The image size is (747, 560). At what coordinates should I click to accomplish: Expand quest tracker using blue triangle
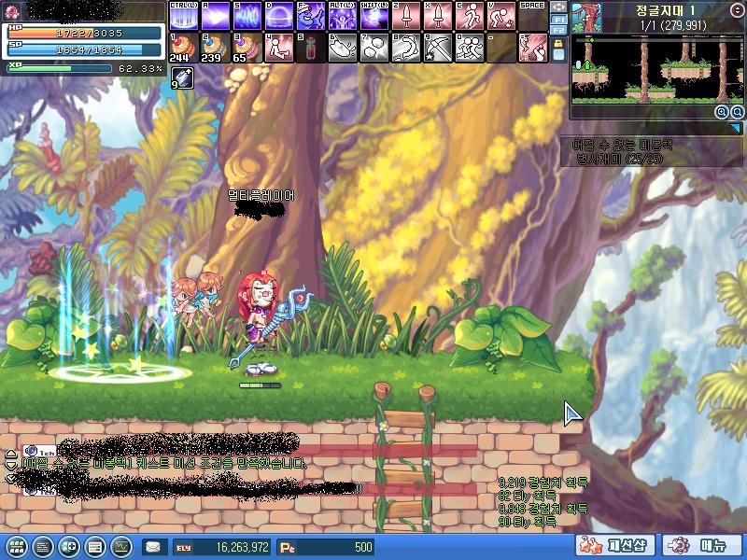point(735,128)
